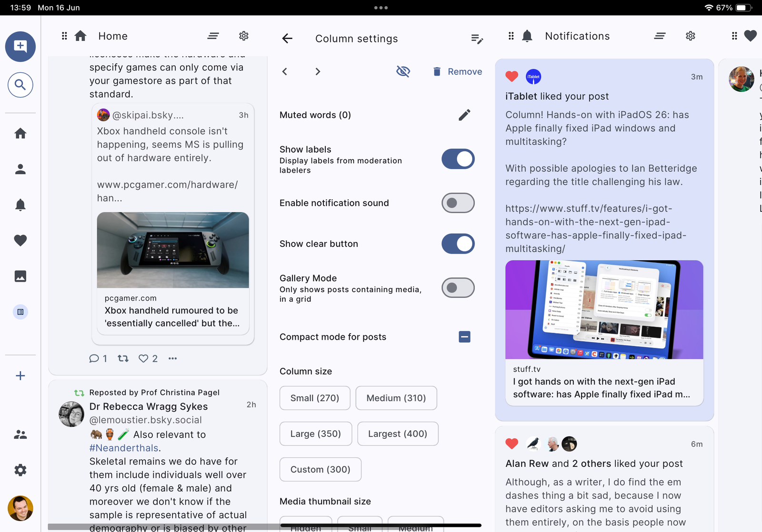Click drag handle dots beside Home title
The image size is (762, 532).
pyautogui.click(x=64, y=36)
